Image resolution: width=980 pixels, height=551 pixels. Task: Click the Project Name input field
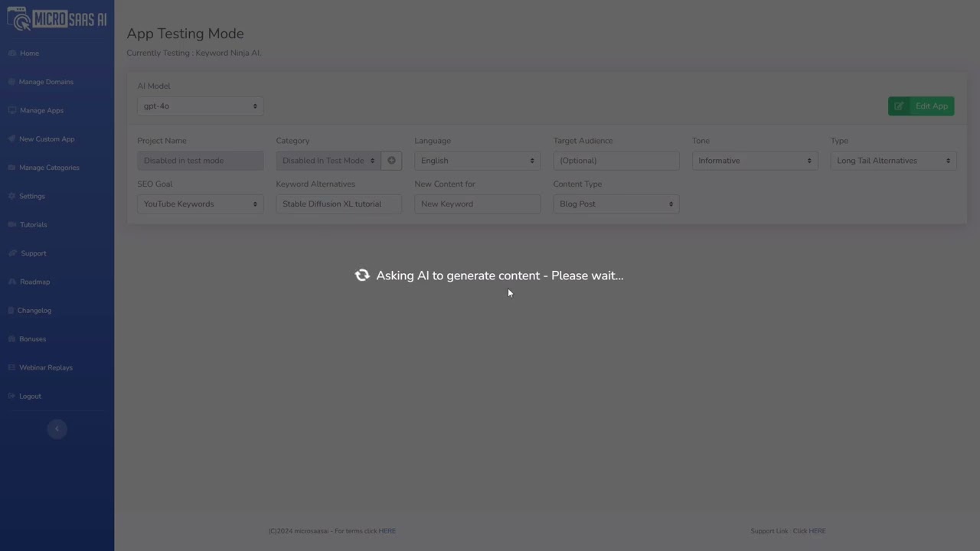(201, 161)
